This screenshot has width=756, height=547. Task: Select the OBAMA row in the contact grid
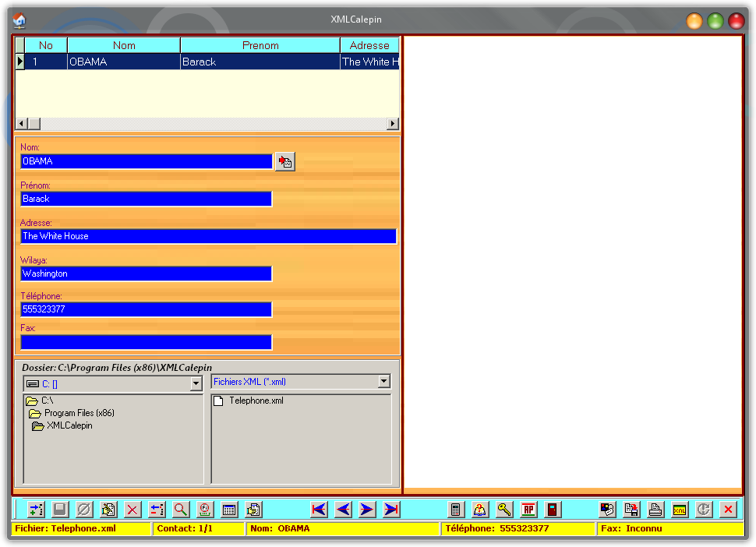tap(125, 62)
